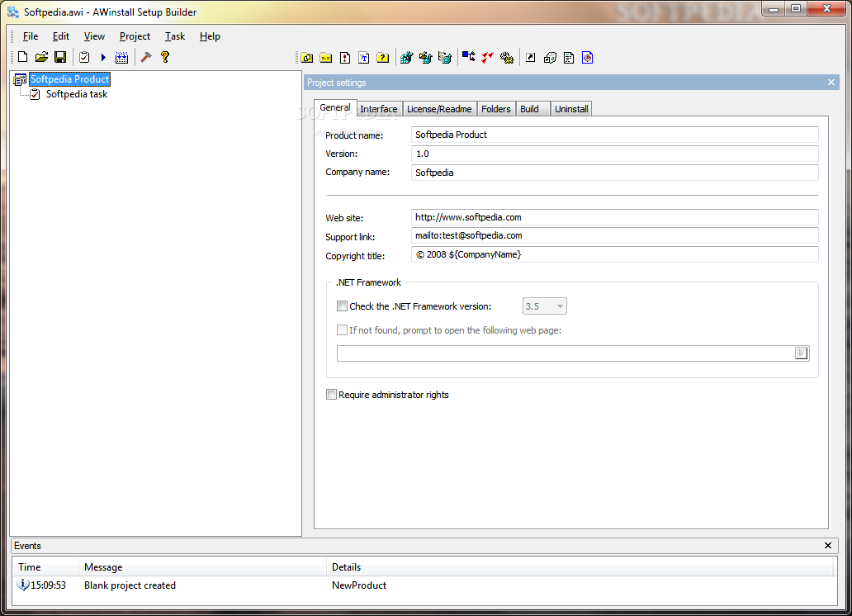Click the first green registry cube icon
Screen dimensions: 852x616
coord(406,58)
